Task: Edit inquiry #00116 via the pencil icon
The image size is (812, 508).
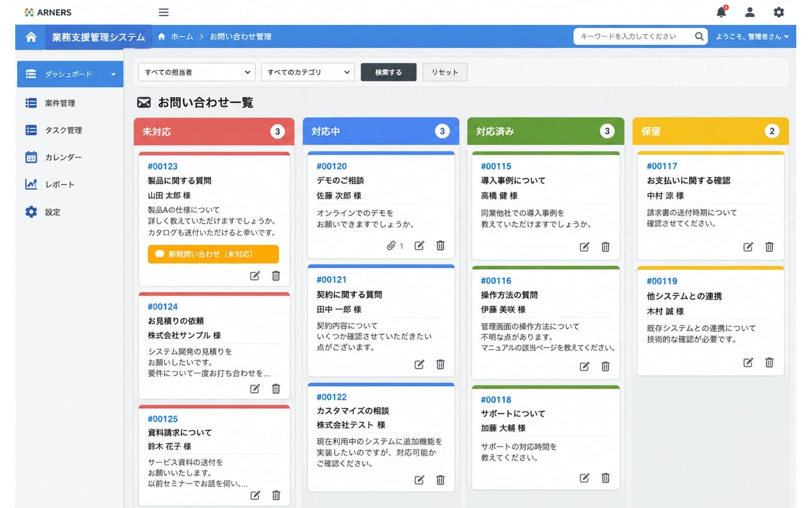Action: (585, 366)
